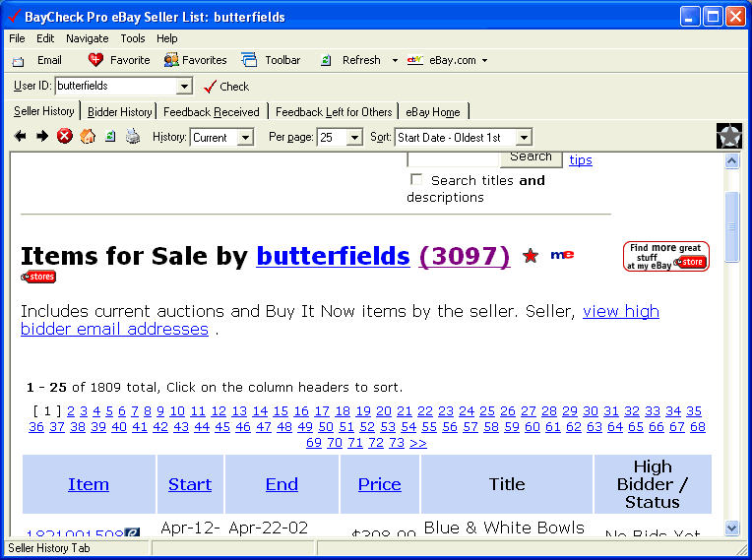Open the Tools menu
This screenshot has height=560, width=752.
pos(132,38)
